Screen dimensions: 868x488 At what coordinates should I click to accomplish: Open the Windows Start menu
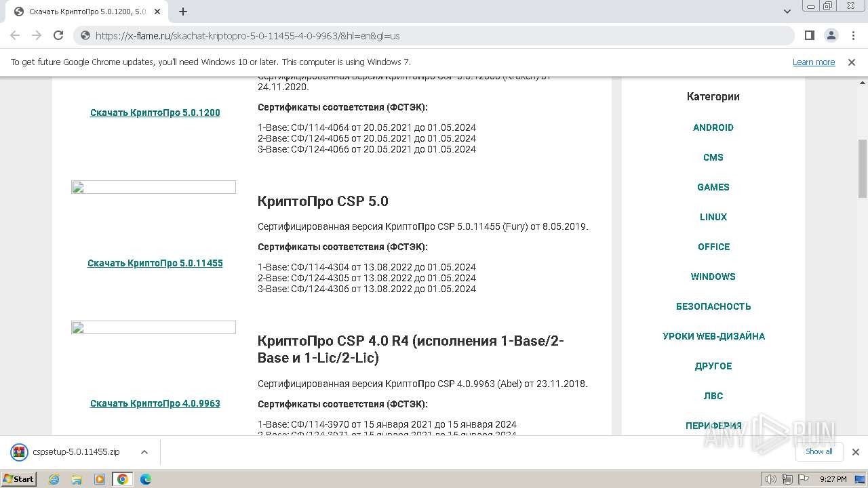(18, 479)
